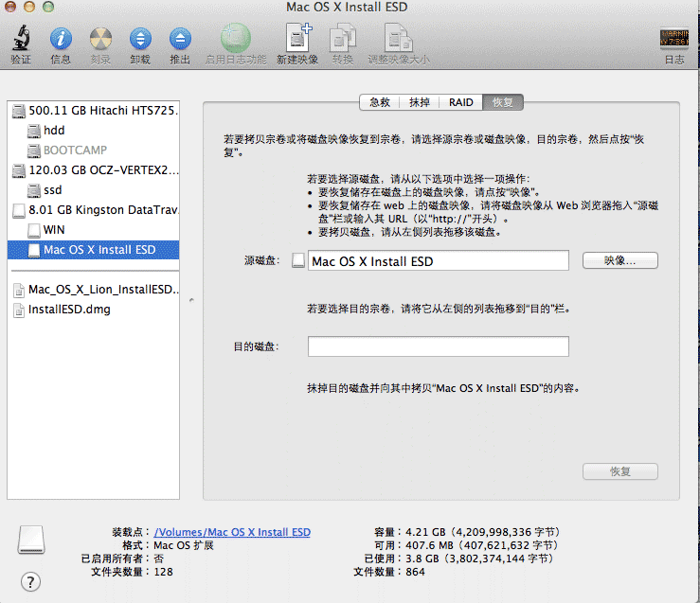Click the 恢复 (Restore) button at bottom right
This screenshot has width=700, height=603.
[620, 471]
